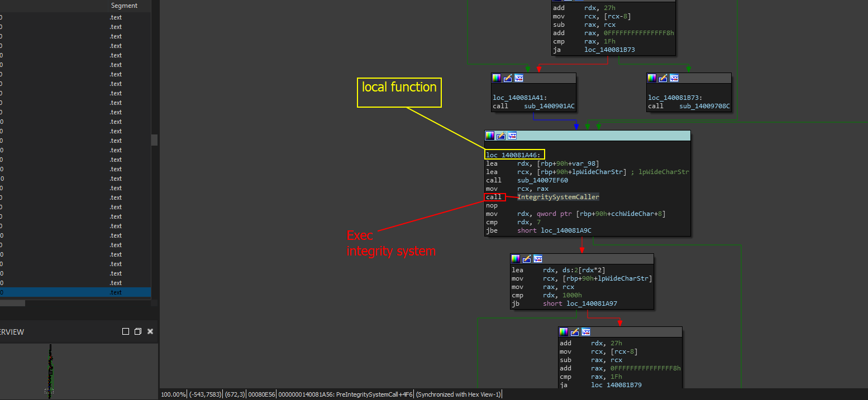
Task: Click group icon on loc_140081A46 node header
Action: 512,136
